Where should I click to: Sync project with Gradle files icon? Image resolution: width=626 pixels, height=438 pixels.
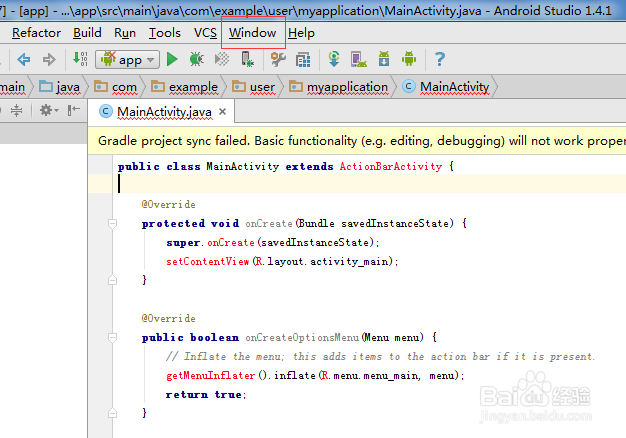(x=334, y=59)
